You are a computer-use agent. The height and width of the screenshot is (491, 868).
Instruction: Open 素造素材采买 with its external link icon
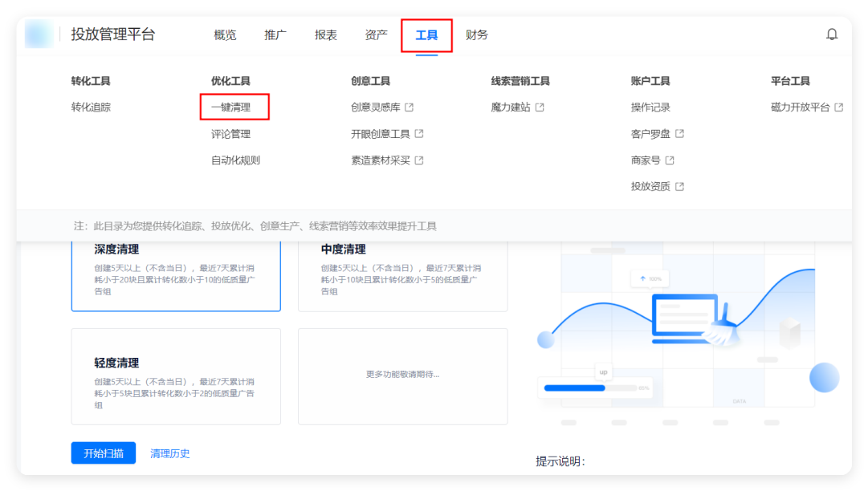pyautogui.click(x=419, y=160)
